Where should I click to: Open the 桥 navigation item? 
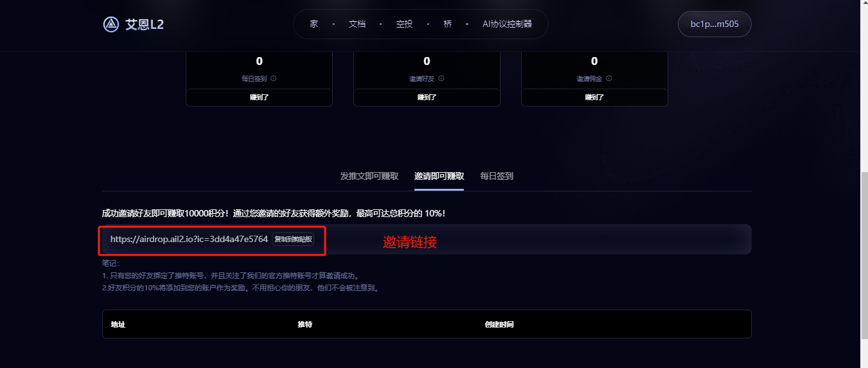(447, 24)
